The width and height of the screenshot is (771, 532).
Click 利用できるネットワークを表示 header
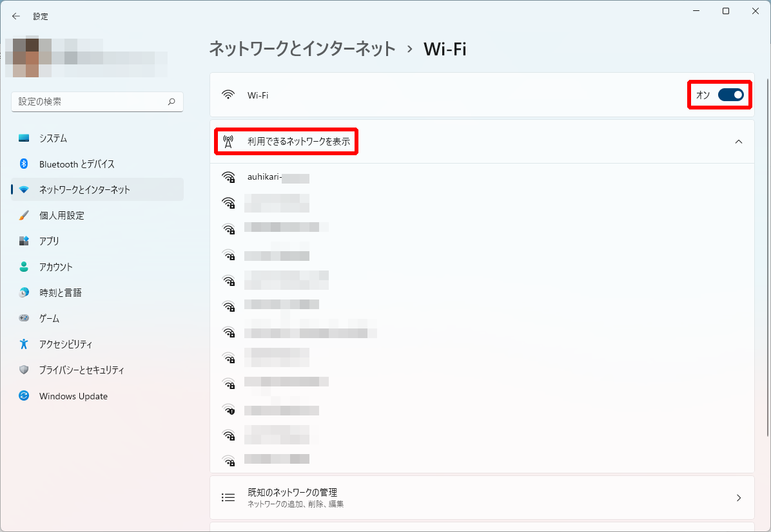point(298,142)
